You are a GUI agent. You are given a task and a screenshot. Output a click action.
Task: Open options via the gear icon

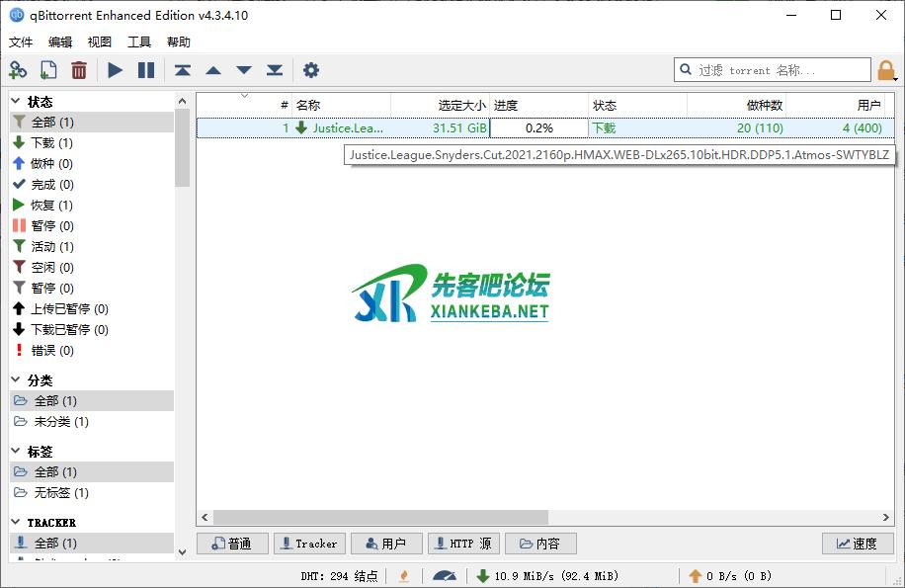point(311,70)
